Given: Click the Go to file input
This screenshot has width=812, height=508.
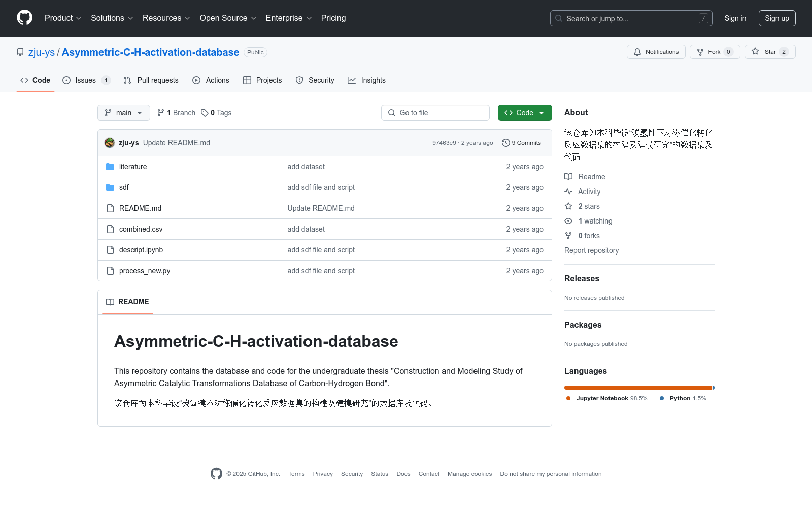Looking at the screenshot, I should click(x=435, y=113).
